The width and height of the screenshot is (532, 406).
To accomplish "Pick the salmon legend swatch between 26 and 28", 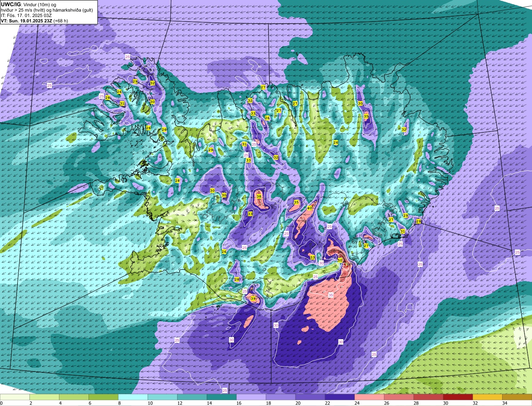I will (x=399, y=397).
